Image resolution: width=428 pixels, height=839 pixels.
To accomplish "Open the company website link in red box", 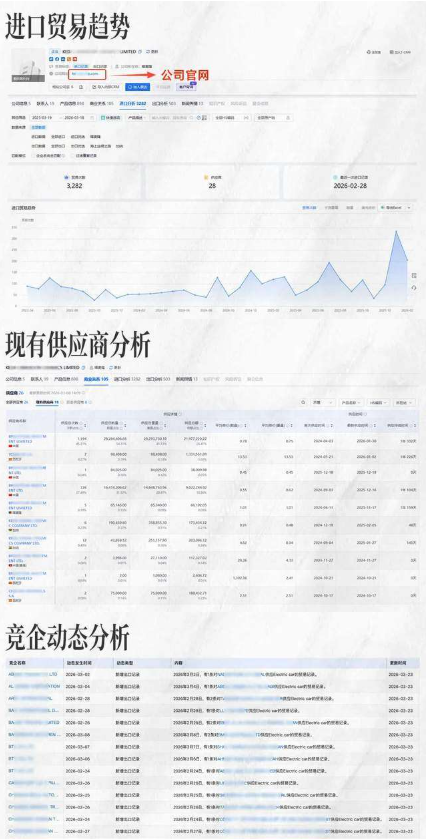I will coord(86,74).
